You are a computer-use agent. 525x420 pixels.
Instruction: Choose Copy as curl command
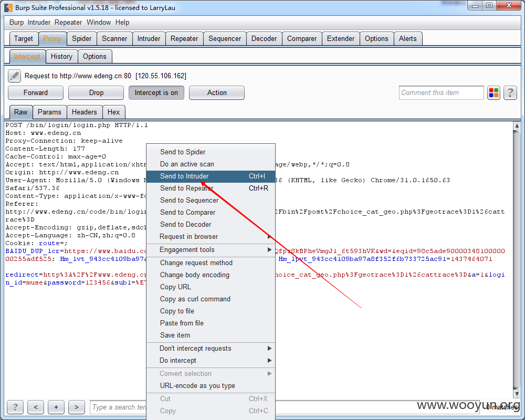point(211,299)
